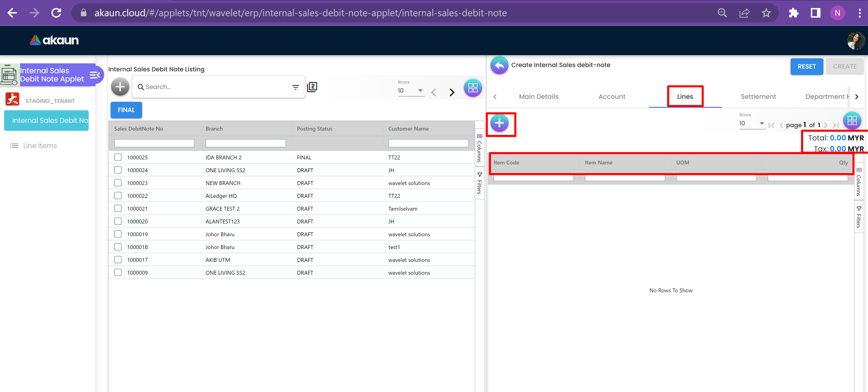Check the box for debit note 1000025
The width and height of the screenshot is (868, 392).
[x=118, y=157]
